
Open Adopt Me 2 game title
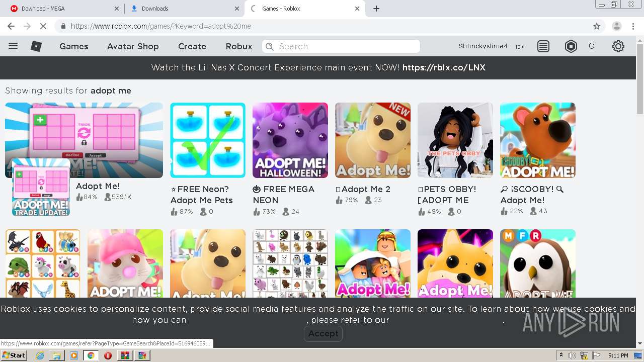click(363, 189)
